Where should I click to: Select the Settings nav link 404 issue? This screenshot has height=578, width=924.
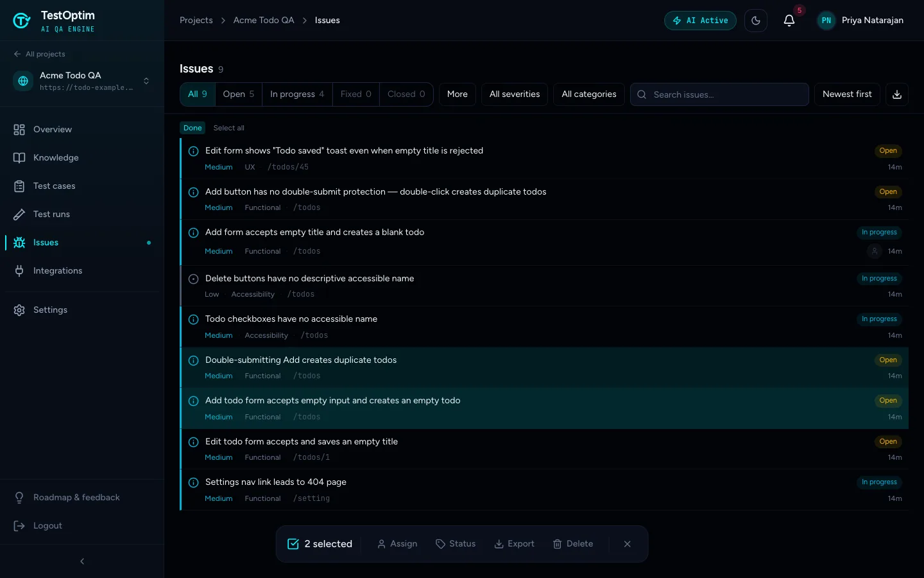click(x=544, y=490)
